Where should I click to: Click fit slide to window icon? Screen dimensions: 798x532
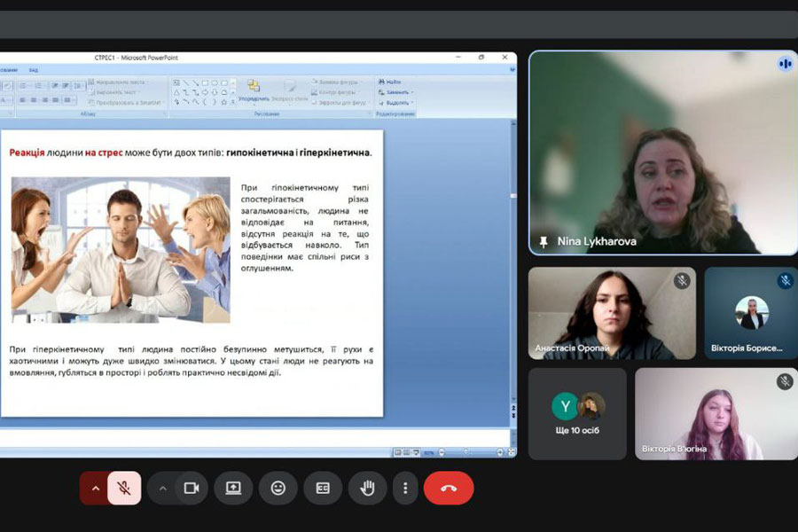pyautogui.click(x=511, y=452)
